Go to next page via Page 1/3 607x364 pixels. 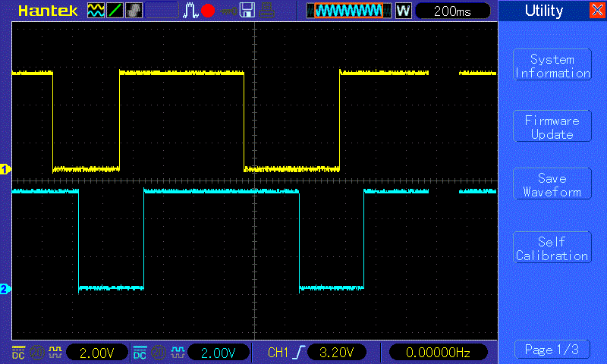552,350
